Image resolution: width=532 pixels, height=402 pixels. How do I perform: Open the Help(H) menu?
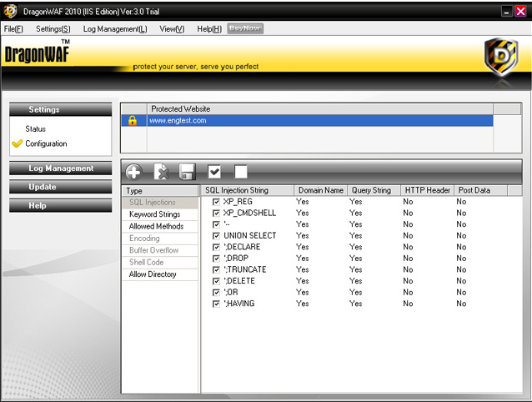click(x=209, y=29)
